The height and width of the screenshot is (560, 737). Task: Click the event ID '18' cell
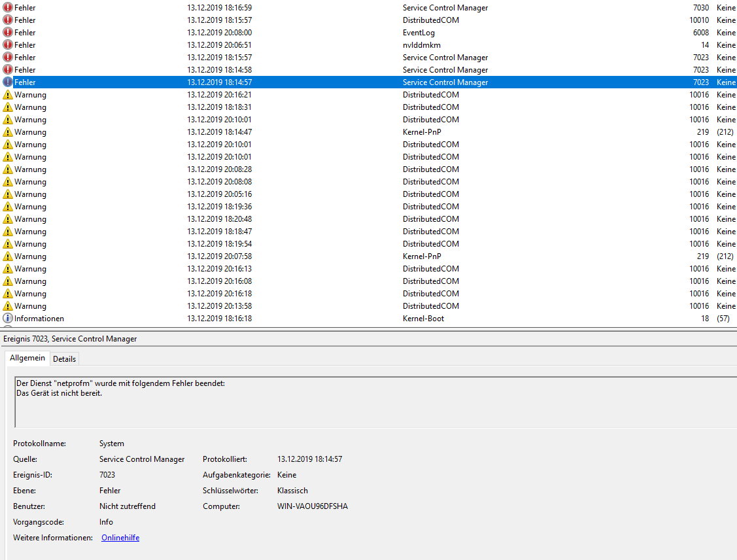(x=705, y=319)
